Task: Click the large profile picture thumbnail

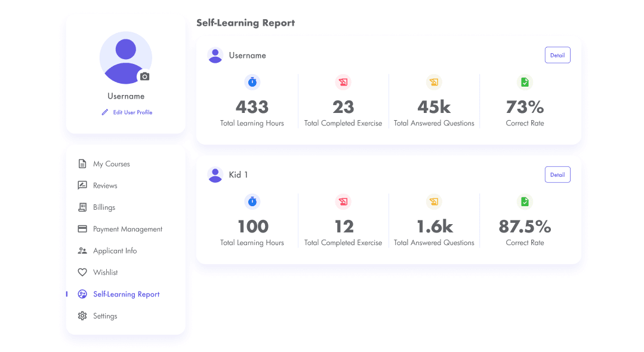Action: [125, 58]
